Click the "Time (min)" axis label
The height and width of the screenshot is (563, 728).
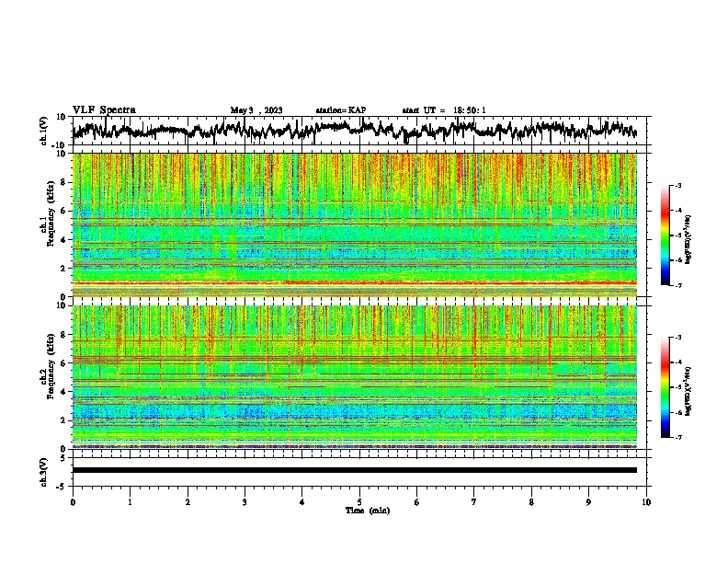[x=368, y=511]
